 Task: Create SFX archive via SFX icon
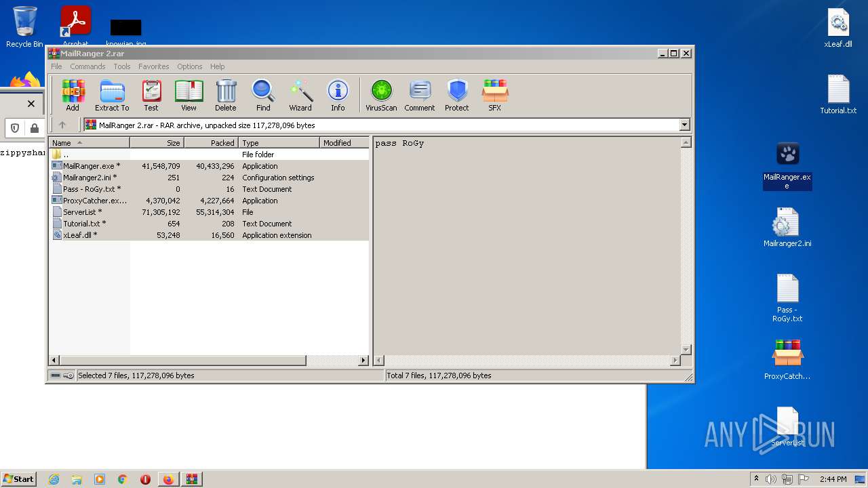[x=495, y=95]
